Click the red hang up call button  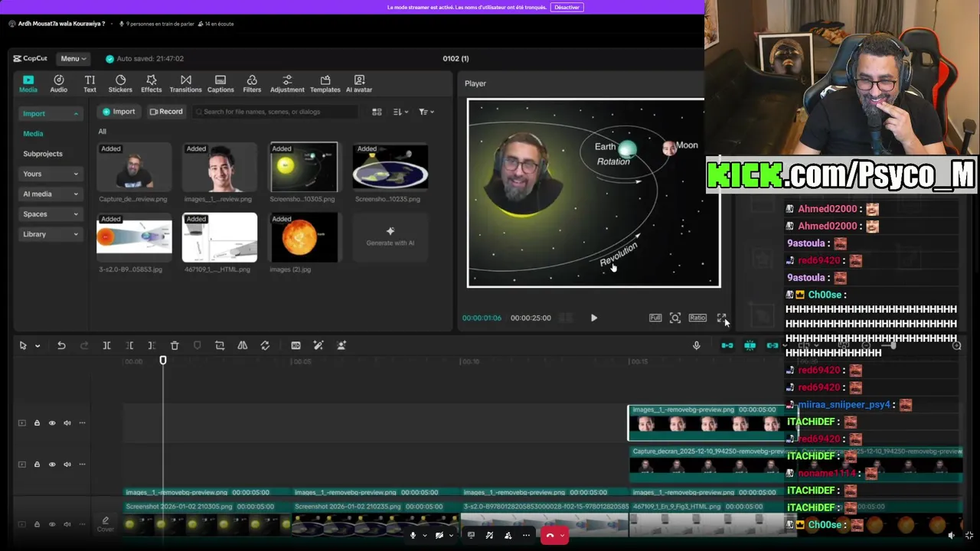click(x=550, y=536)
